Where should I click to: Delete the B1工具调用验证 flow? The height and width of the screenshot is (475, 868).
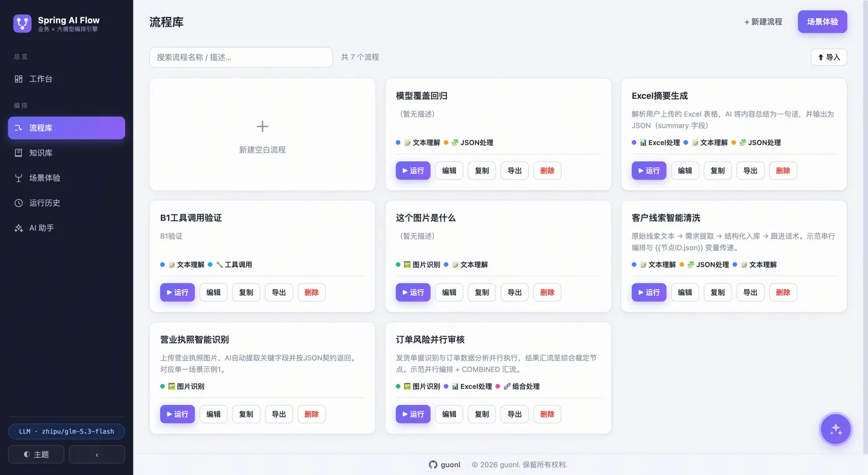(311, 293)
